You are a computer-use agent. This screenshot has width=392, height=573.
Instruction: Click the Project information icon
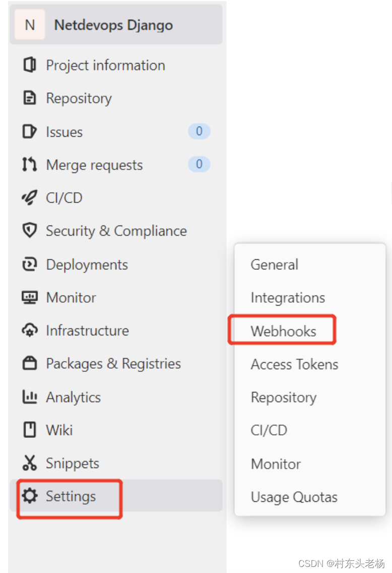[x=29, y=65]
